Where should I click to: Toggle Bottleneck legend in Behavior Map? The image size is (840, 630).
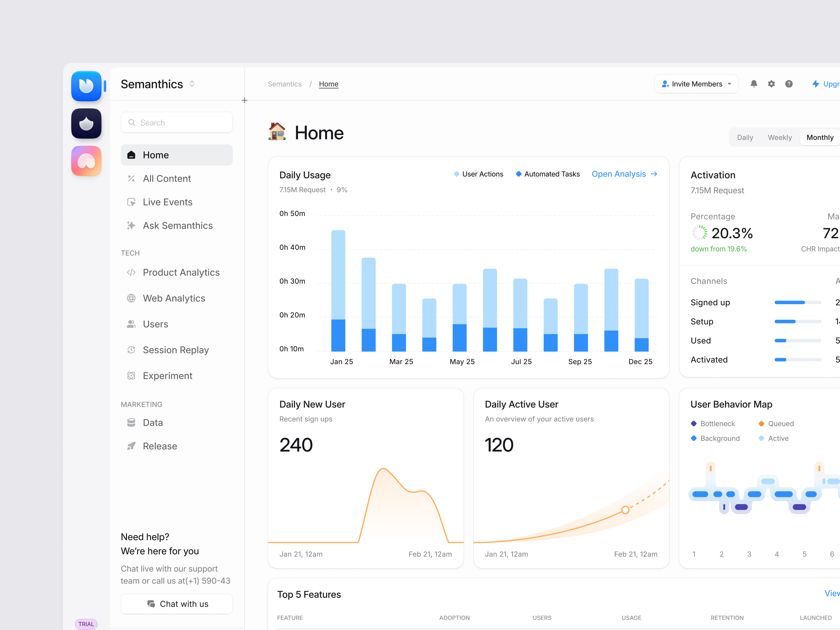[x=713, y=423]
